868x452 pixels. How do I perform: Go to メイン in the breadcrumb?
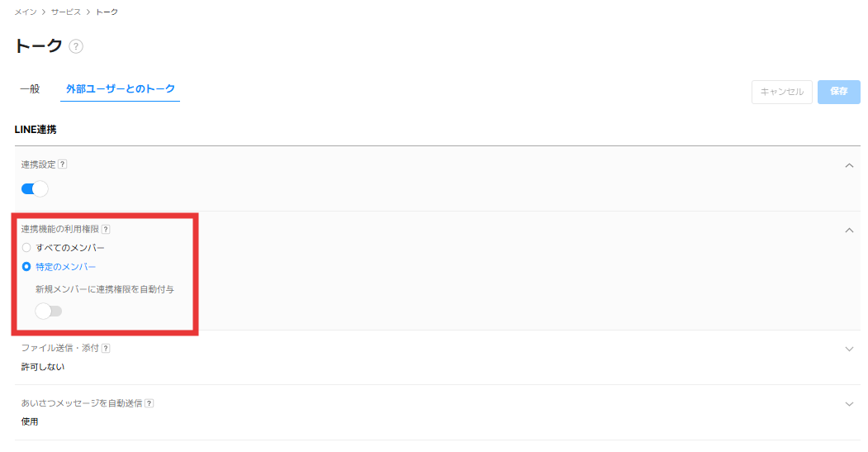[x=26, y=12]
